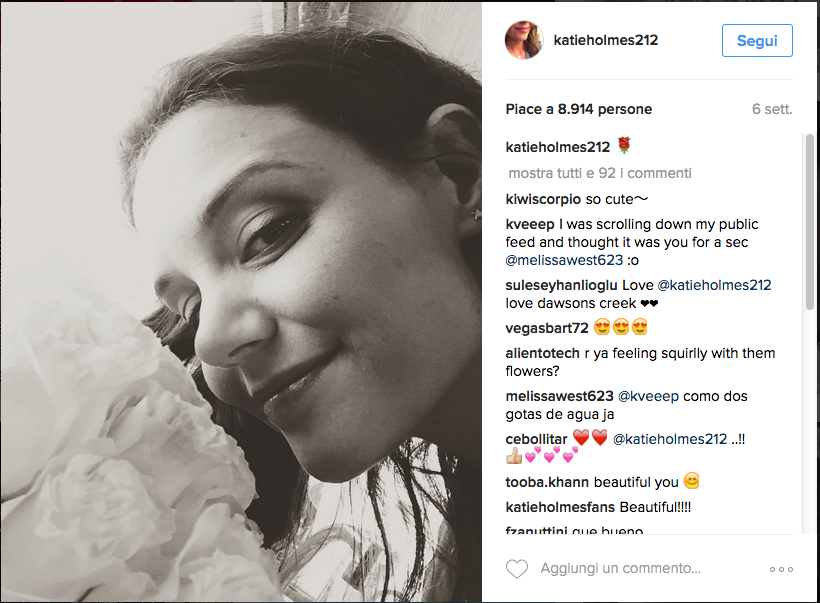This screenshot has width=820, height=603.
Task: Open katieholmes212 username in the header
Action: tap(605, 40)
